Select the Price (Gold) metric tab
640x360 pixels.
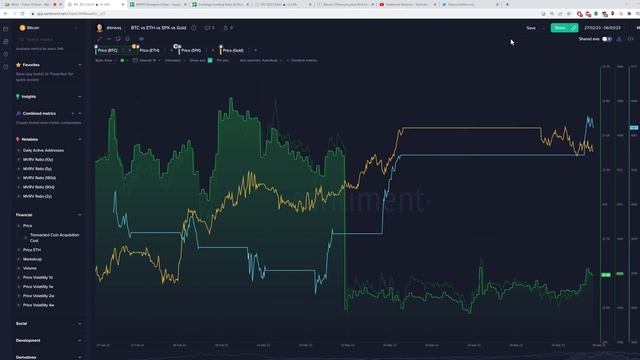coord(233,50)
